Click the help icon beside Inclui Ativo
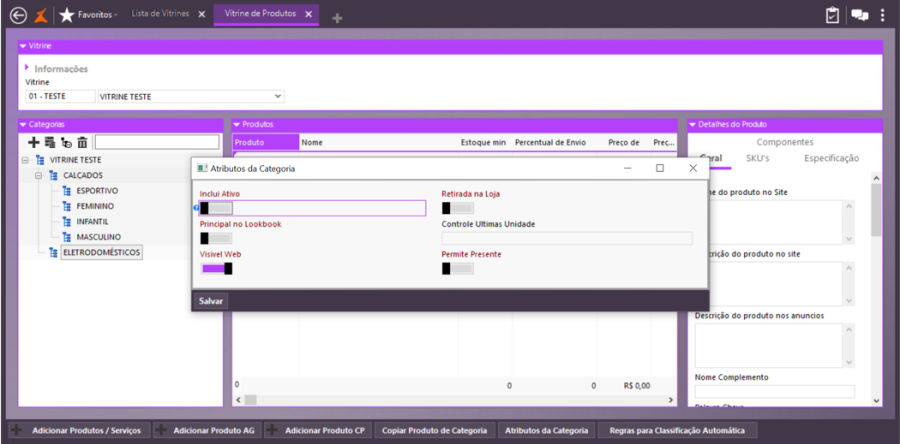Viewport: 900px width, 444px height. (x=196, y=208)
